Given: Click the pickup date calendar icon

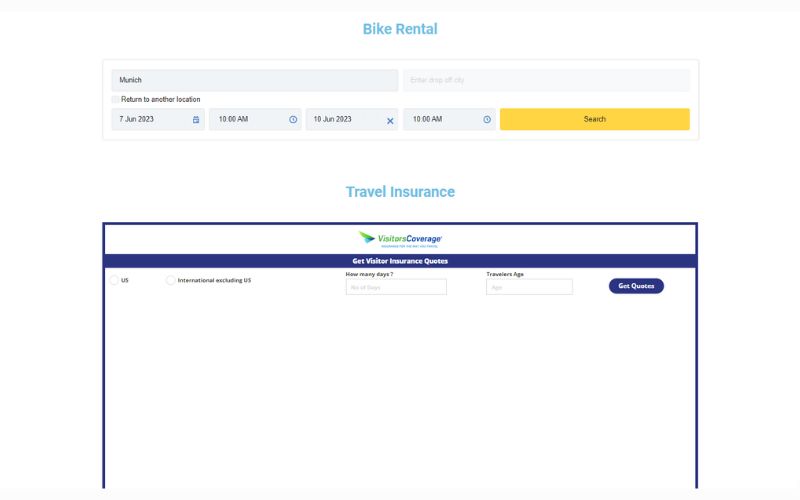Looking at the screenshot, I should [x=196, y=119].
